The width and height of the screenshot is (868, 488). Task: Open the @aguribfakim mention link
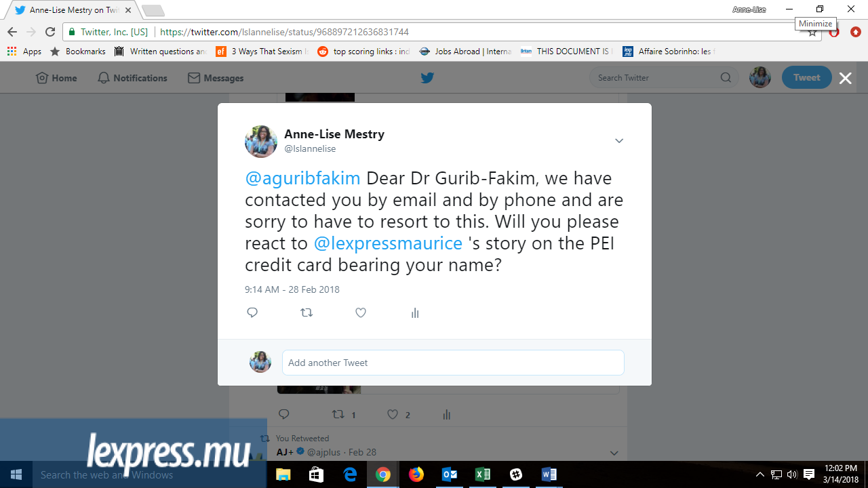coord(302,178)
